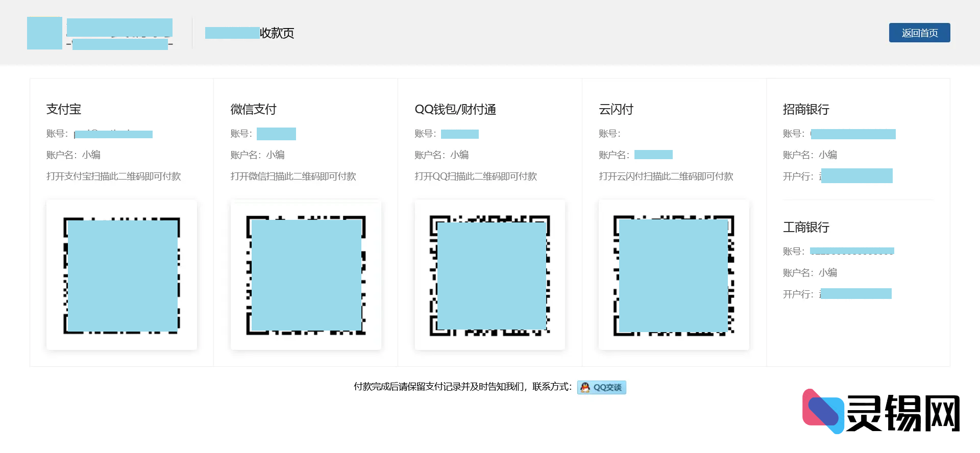Image resolution: width=980 pixels, height=453 pixels.
Task: Click the 灵锡网 watermark logo
Action: click(880, 412)
